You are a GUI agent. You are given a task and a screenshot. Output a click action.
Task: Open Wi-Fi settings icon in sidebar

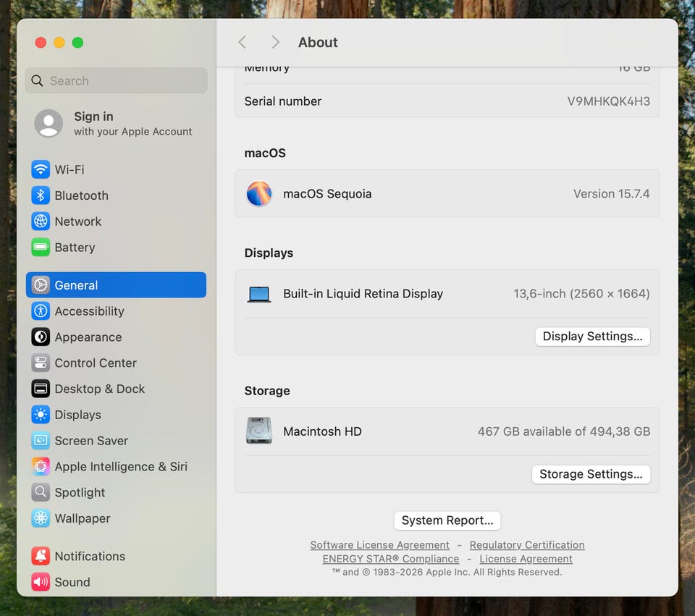[41, 169]
